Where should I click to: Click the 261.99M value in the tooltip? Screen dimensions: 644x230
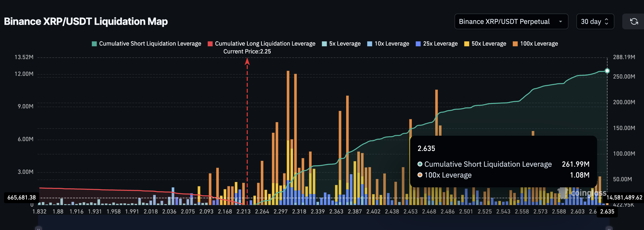pyautogui.click(x=576, y=164)
